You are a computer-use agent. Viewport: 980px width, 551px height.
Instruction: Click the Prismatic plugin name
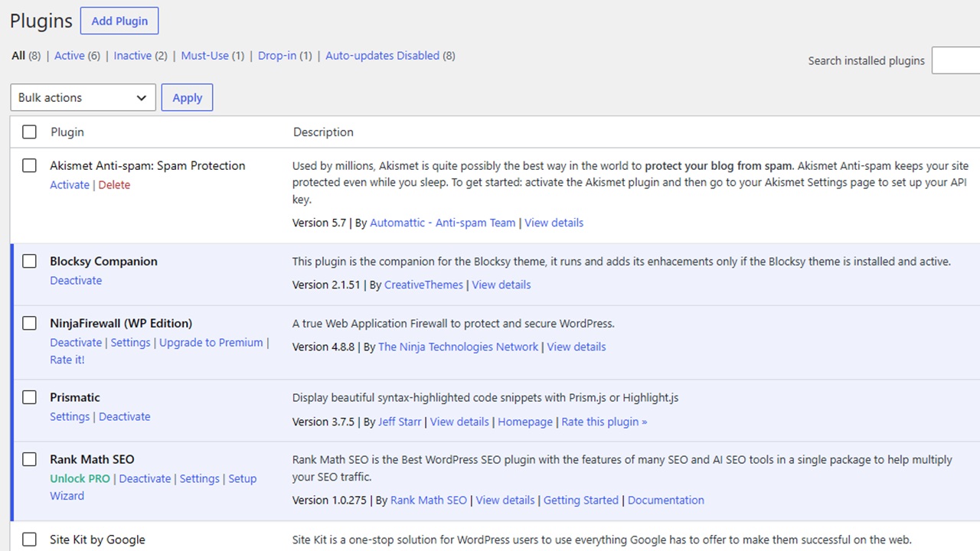[75, 397]
